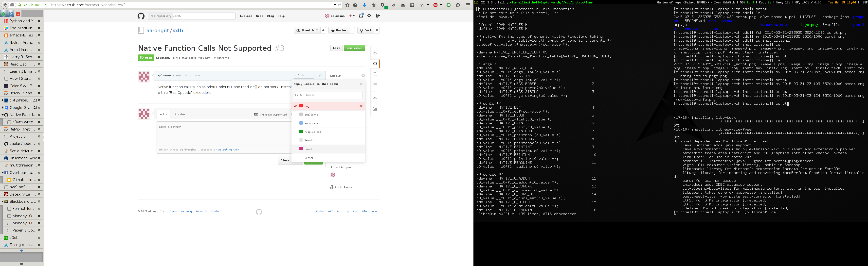Apply the help wanted label
The height and width of the screenshot is (266, 868).
[312, 132]
